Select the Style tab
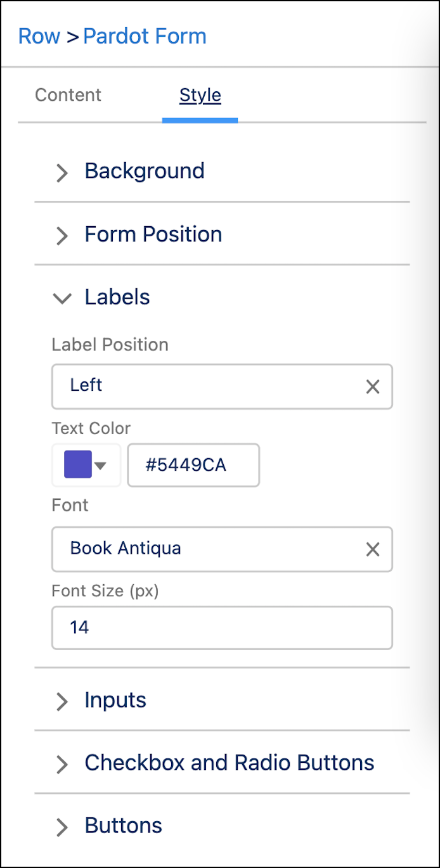Image resolution: width=440 pixels, height=868 pixels. 200,95
